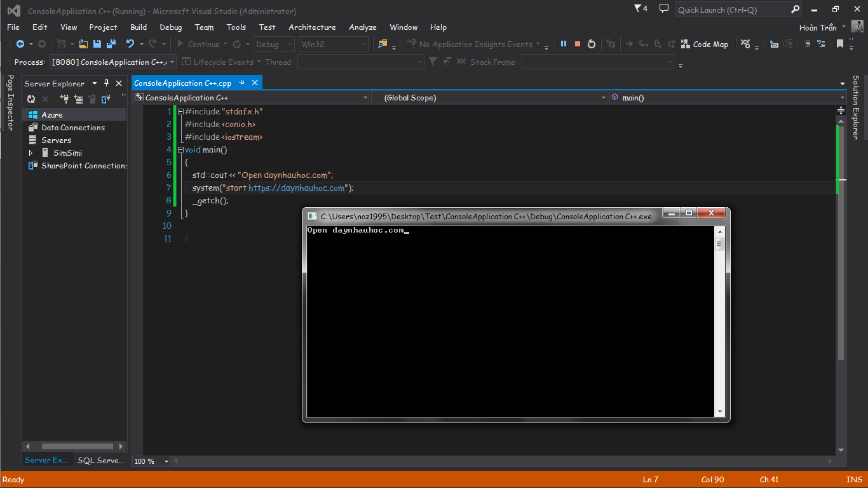This screenshot has height=488, width=868.
Task: Switch to the SQL Server tab
Action: pos(100,461)
